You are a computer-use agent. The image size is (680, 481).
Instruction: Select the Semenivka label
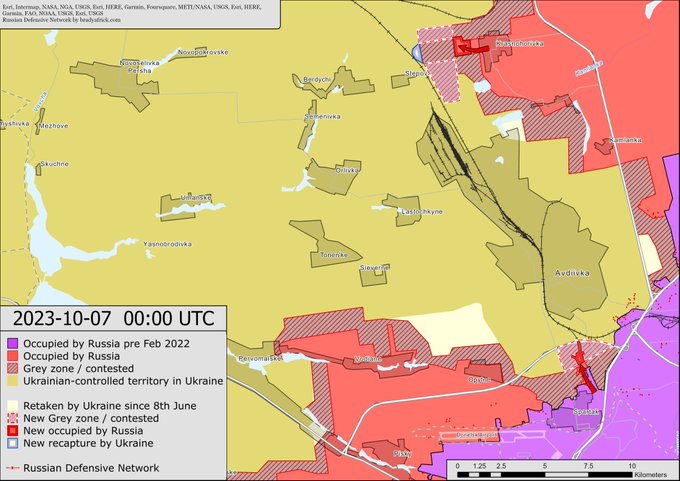point(323,117)
